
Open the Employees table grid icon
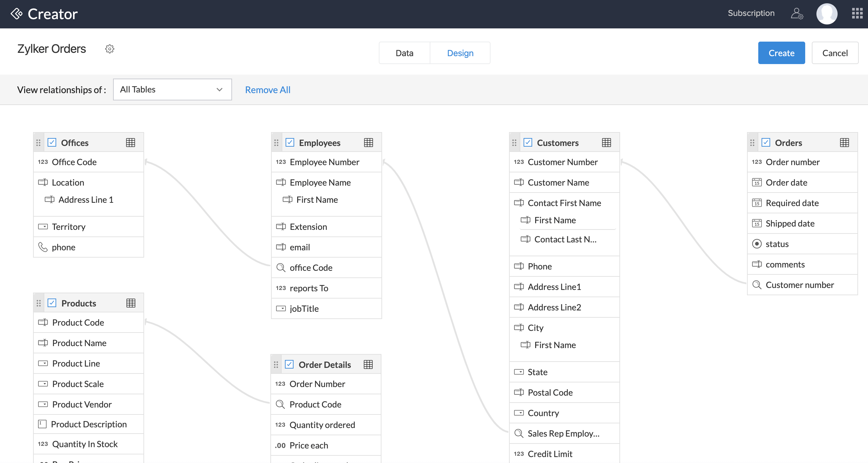coord(368,142)
